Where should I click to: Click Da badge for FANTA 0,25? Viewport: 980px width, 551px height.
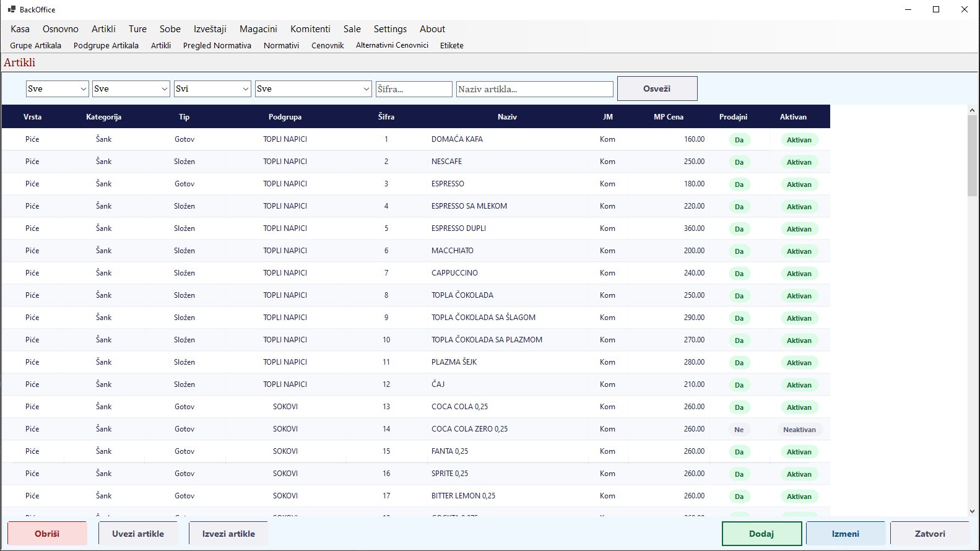click(x=739, y=452)
